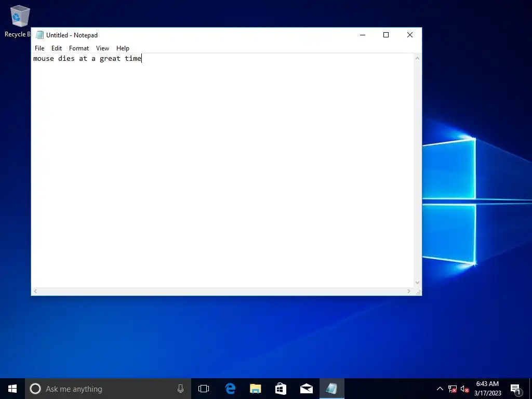Screen dimensions: 532x399
Task: Open the Edit menu in Notepad
Action: 56,48
